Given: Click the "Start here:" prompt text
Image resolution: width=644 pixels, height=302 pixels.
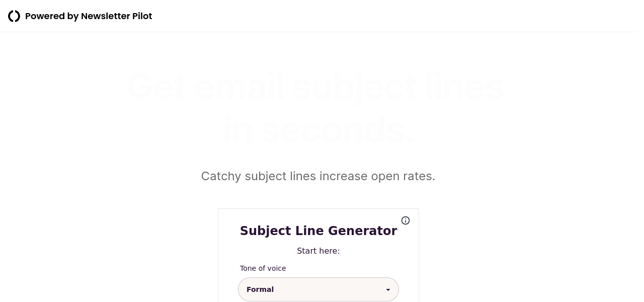Looking at the screenshot, I should (318, 251).
